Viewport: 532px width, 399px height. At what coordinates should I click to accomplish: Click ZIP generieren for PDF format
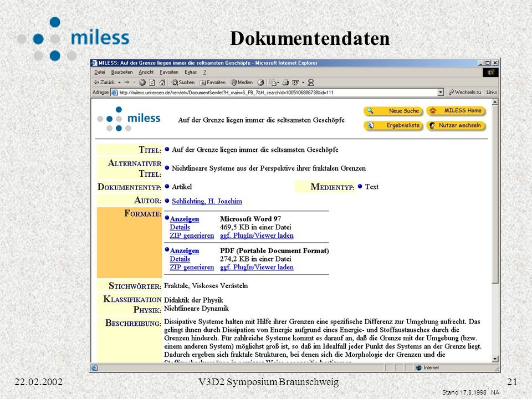point(192,267)
